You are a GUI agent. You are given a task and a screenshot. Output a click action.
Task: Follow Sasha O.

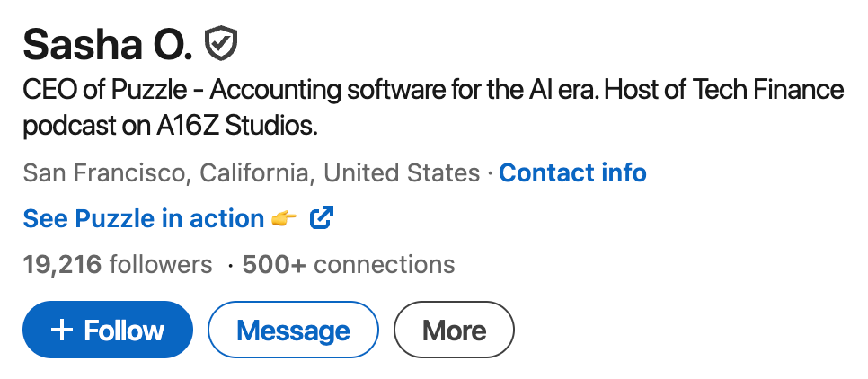tap(108, 331)
